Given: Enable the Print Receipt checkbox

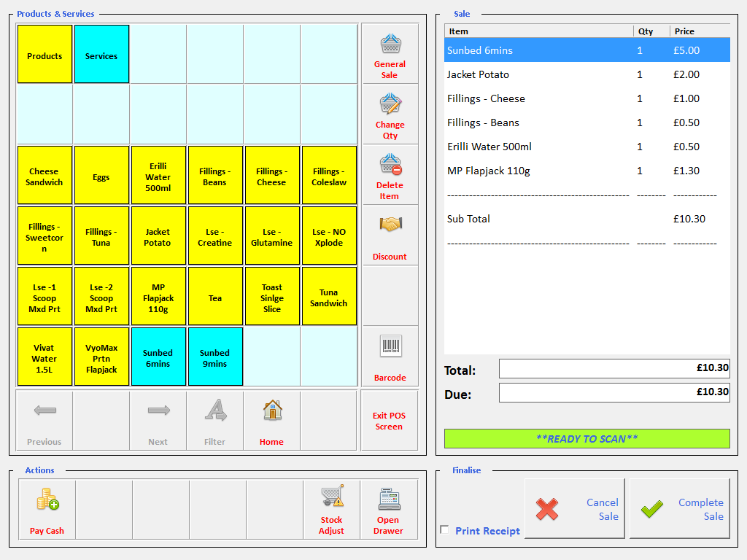Looking at the screenshot, I should [444, 530].
